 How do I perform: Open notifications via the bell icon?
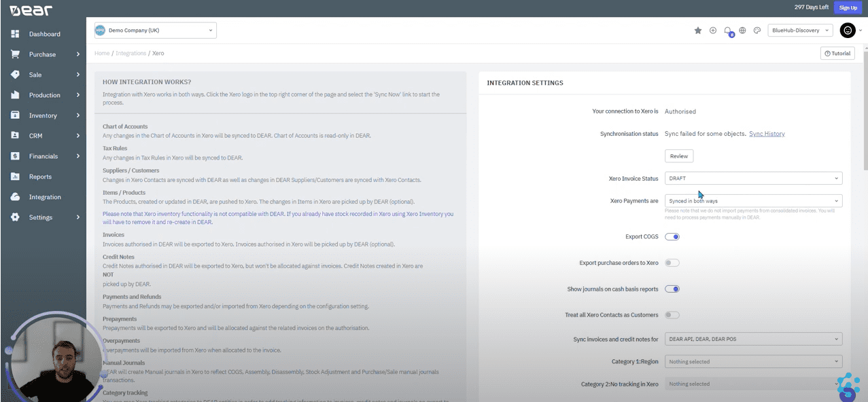727,30
